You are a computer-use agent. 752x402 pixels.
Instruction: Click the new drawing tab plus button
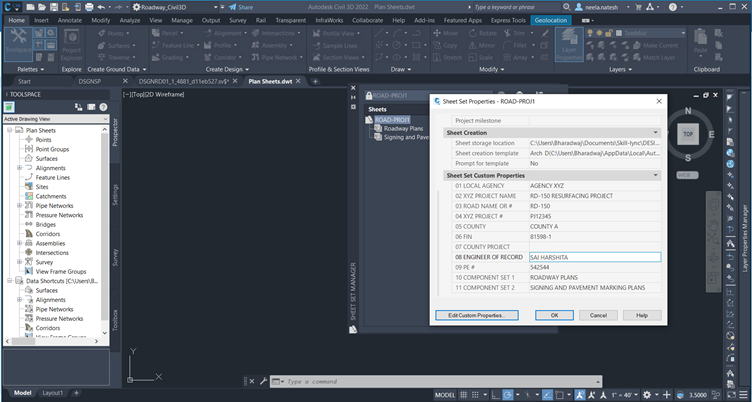tap(315, 81)
